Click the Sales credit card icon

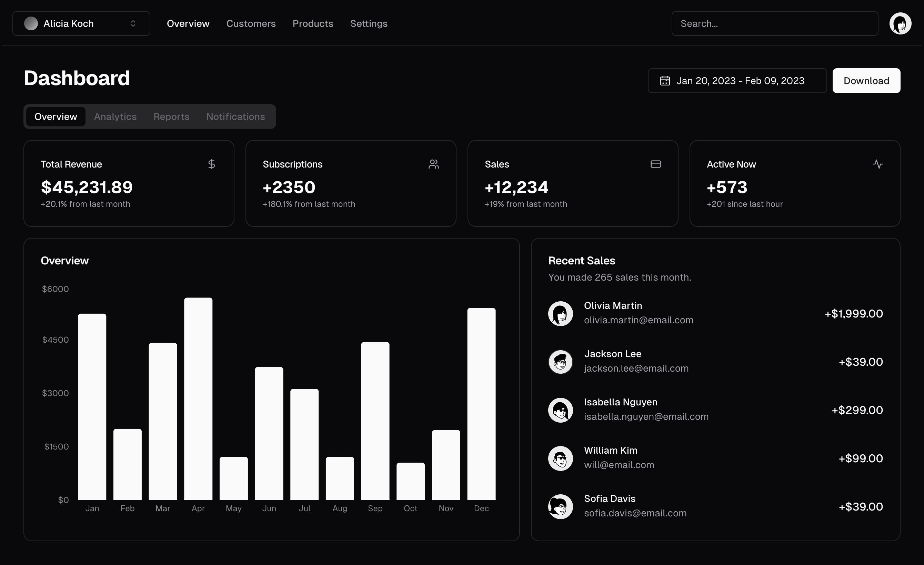[x=655, y=164]
